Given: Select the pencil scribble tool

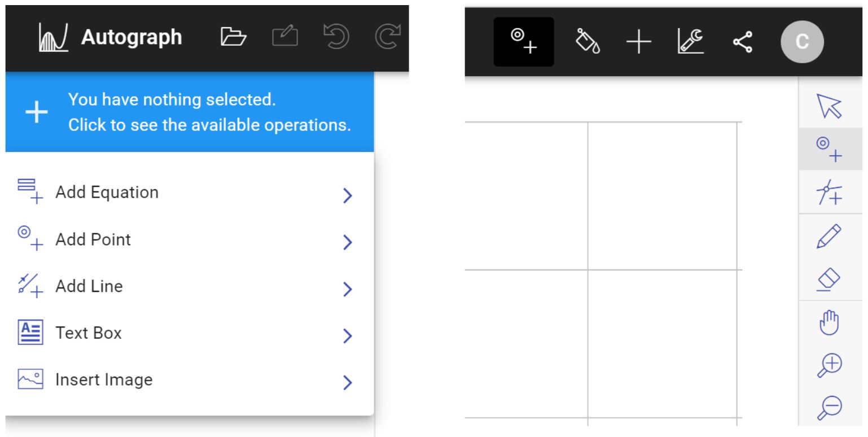Looking at the screenshot, I should click(x=829, y=236).
